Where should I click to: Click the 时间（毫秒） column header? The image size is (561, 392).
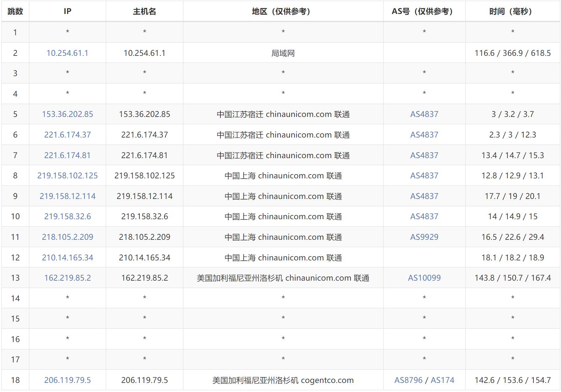coord(512,12)
